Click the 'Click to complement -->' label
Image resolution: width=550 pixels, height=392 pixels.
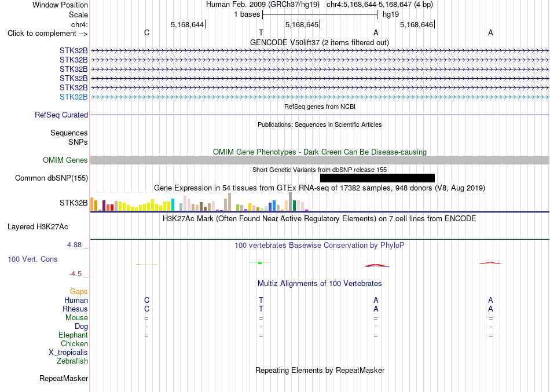coord(47,34)
